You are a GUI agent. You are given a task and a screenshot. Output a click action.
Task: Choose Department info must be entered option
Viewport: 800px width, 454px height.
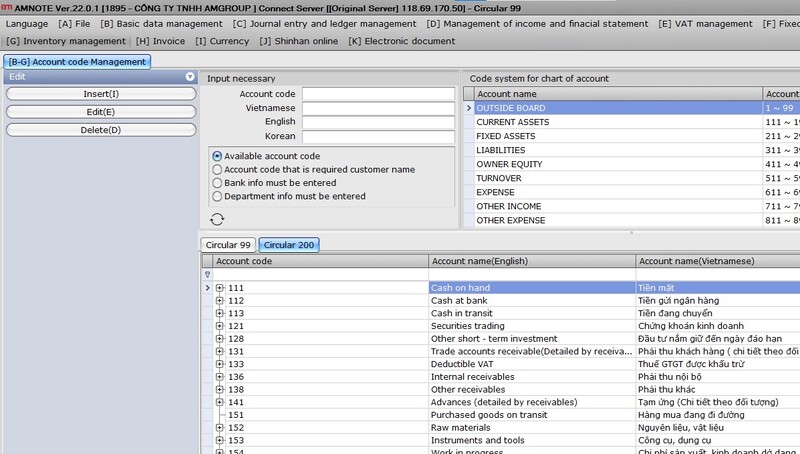(x=217, y=197)
